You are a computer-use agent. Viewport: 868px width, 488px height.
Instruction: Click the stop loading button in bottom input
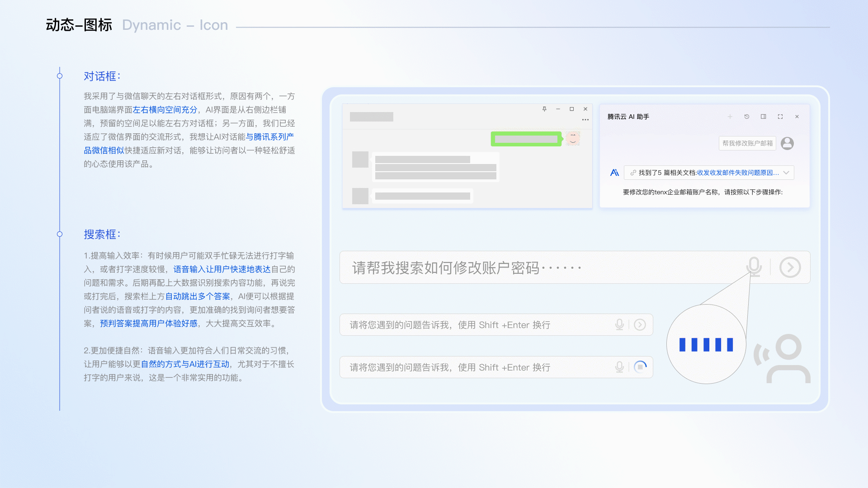click(x=640, y=367)
